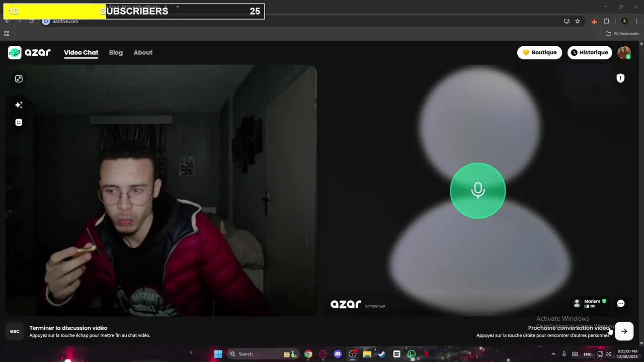Open the volume control in system tray
Image resolution: width=644 pixels, height=362 pixels.
(x=608, y=354)
